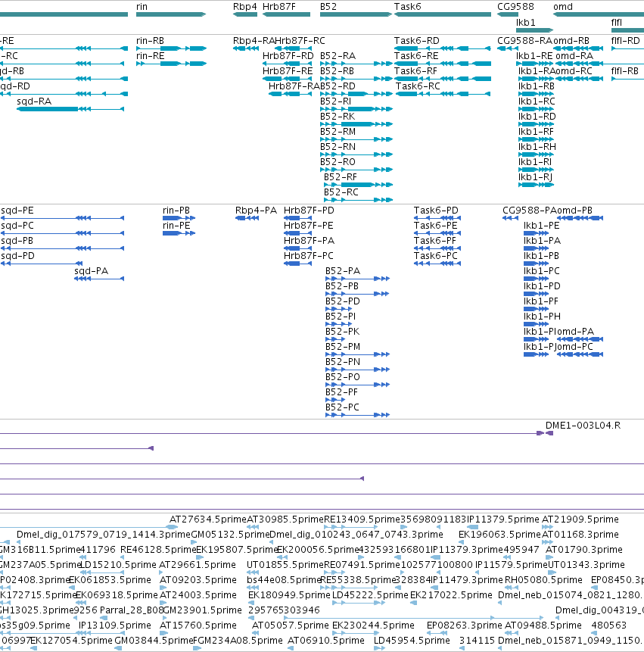The height and width of the screenshot is (652, 644).
Task: Select transcript B52-RA
Action: click(356, 64)
